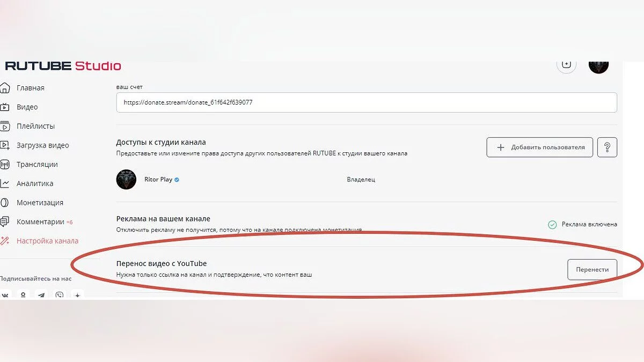
Task: Open Комментарии in sidebar
Action: pyautogui.click(x=40, y=222)
